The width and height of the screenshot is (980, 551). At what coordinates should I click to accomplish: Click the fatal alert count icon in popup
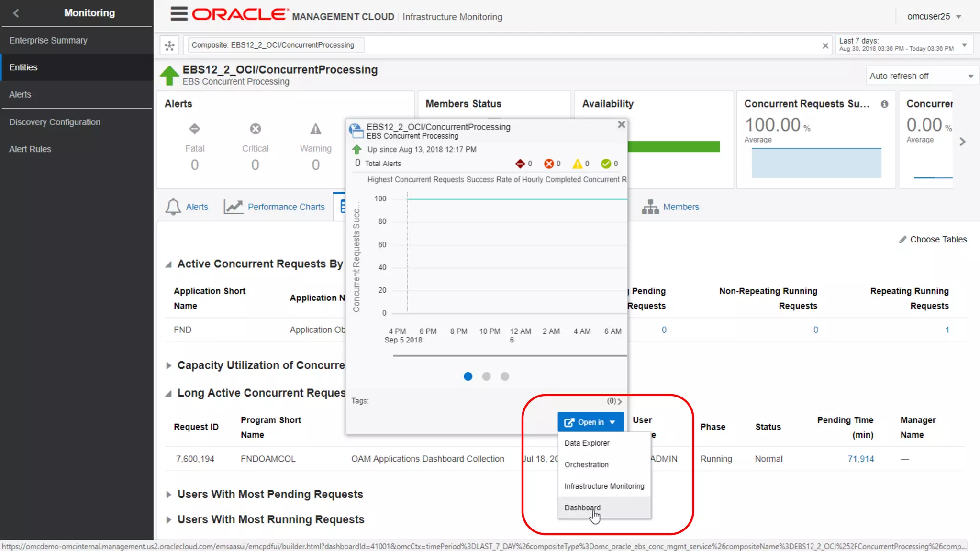520,164
